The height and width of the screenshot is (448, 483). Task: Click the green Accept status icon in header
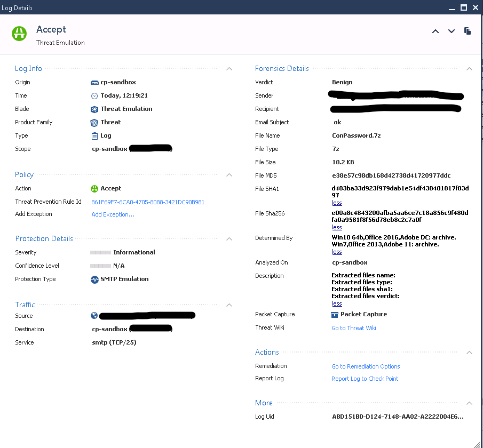pos(19,34)
